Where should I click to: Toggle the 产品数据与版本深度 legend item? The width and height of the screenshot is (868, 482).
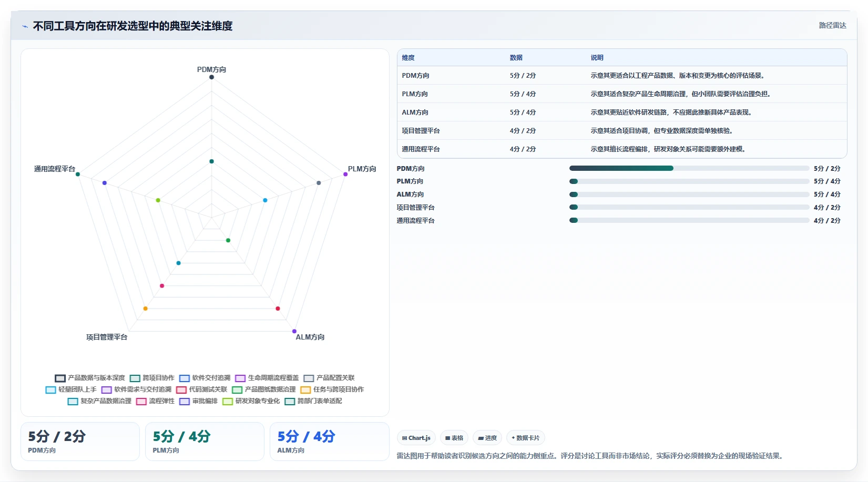click(90, 378)
